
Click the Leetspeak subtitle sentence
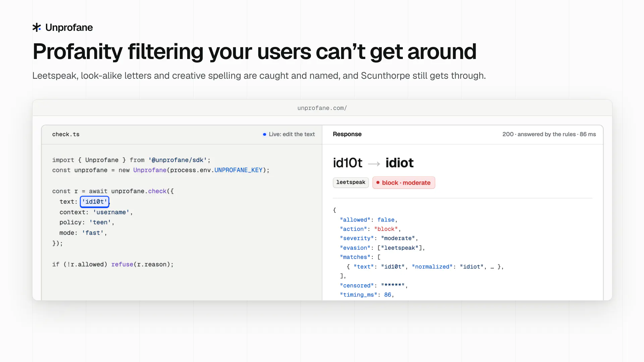point(259,76)
